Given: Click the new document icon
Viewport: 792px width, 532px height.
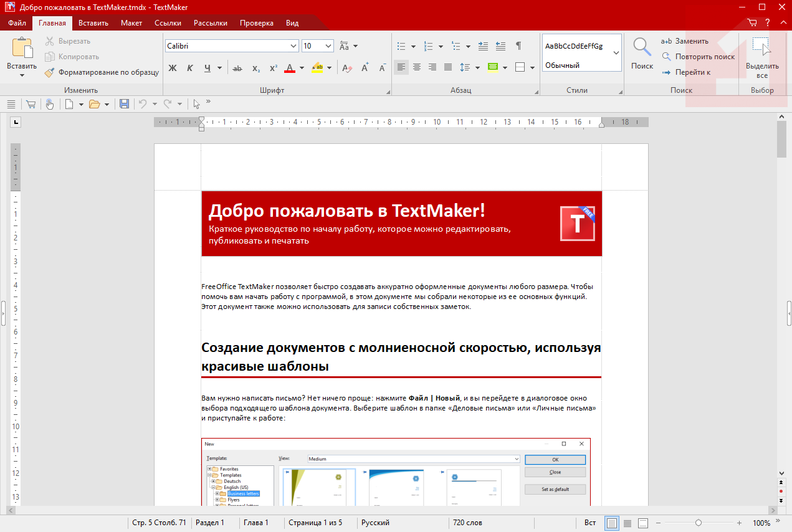Looking at the screenshot, I should 69,104.
